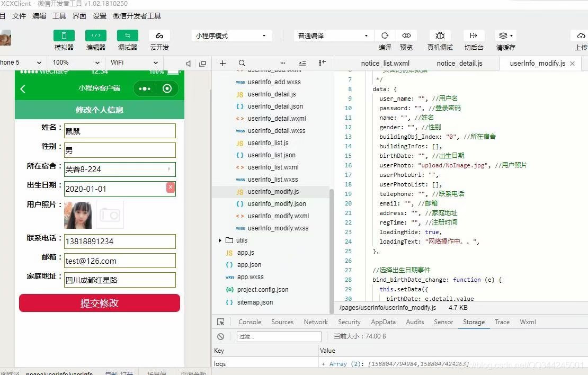This screenshot has height=375, width=588.
Task: Switch to the AppData debugger tab
Action: tap(383, 322)
